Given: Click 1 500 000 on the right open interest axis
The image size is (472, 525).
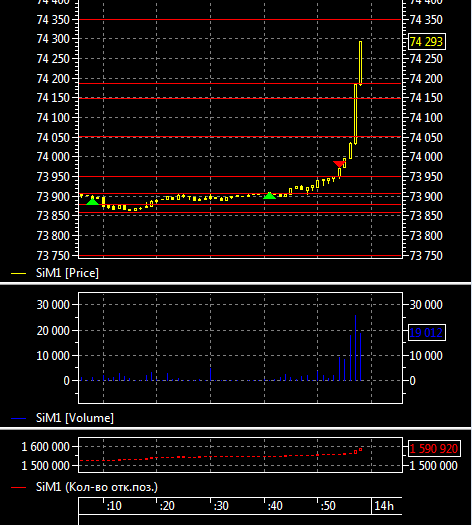Looking at the screenshot, I should pyautogui.click(x=434, y=466).
